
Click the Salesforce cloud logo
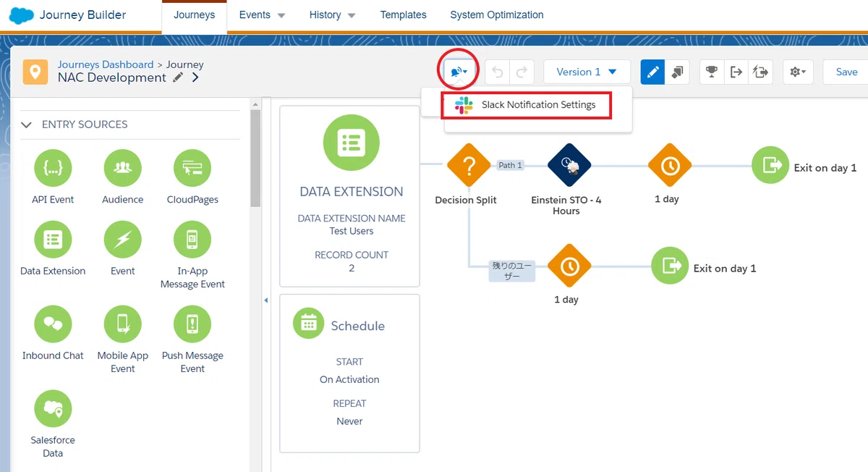tap(22, 14)
